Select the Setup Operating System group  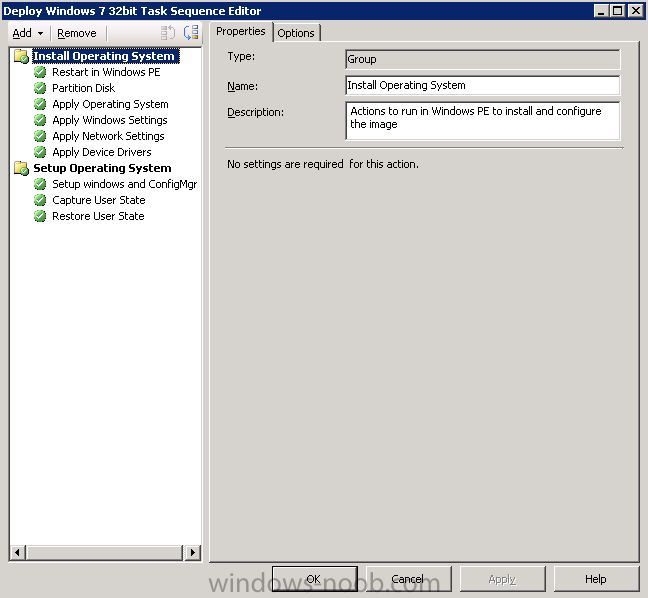click(102, 168)
